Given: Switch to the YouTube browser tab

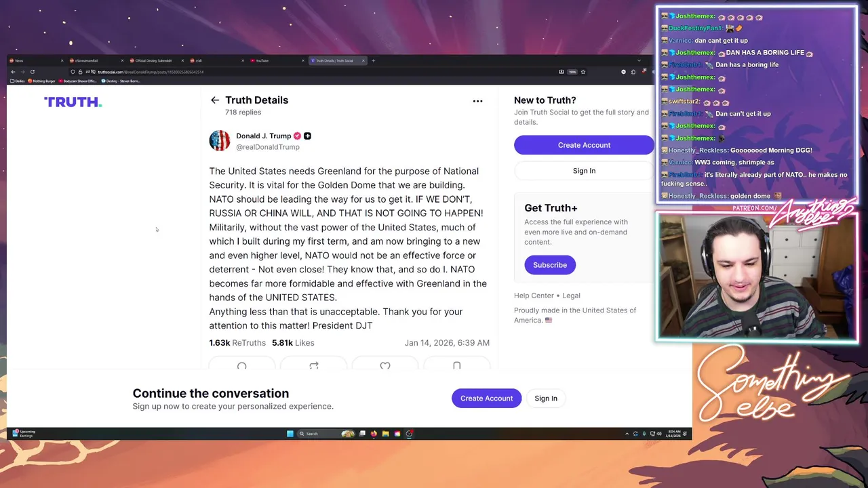Looking at the screenshot, I should click(x=278, y=60).
